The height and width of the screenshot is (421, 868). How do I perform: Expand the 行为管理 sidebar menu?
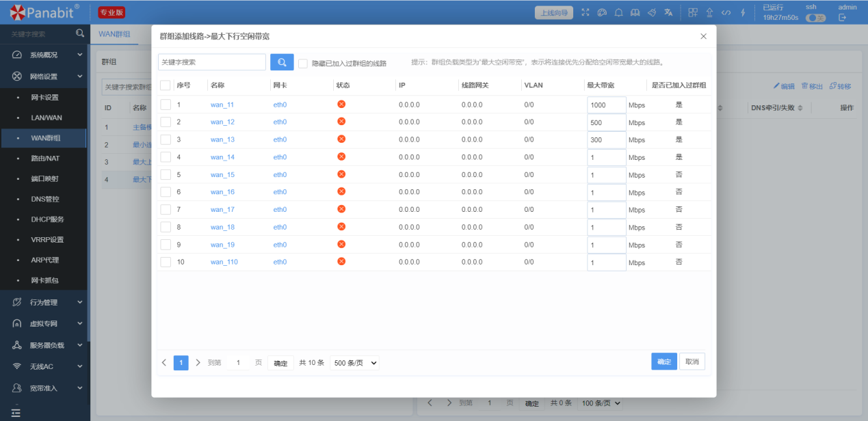(x=44, y=302)
